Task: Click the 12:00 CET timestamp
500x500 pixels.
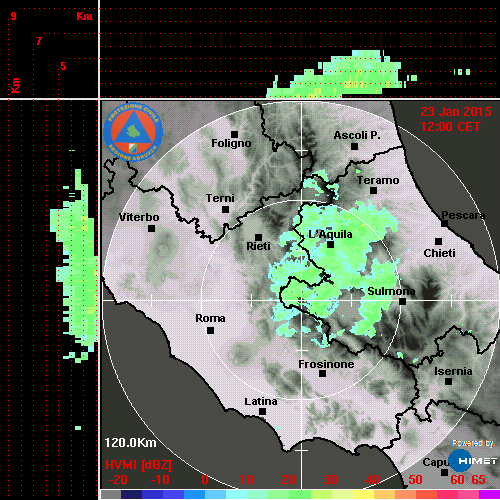Action: point(450,127)
